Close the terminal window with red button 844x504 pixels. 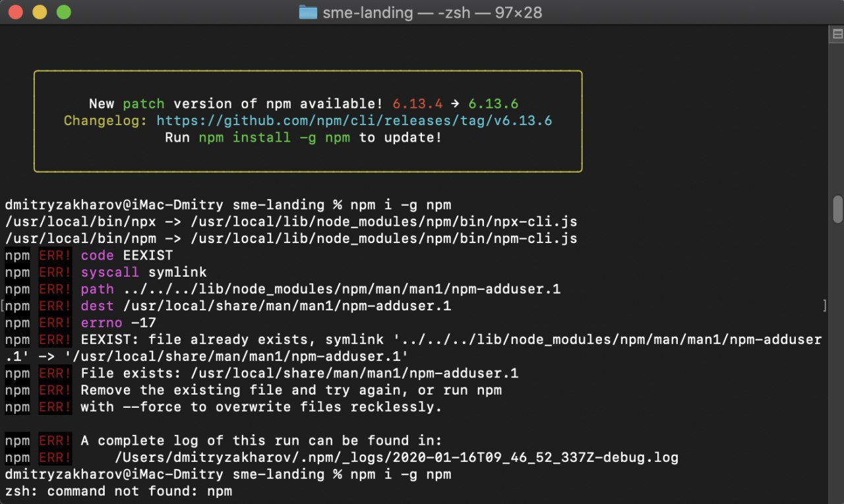coord(15,12)
